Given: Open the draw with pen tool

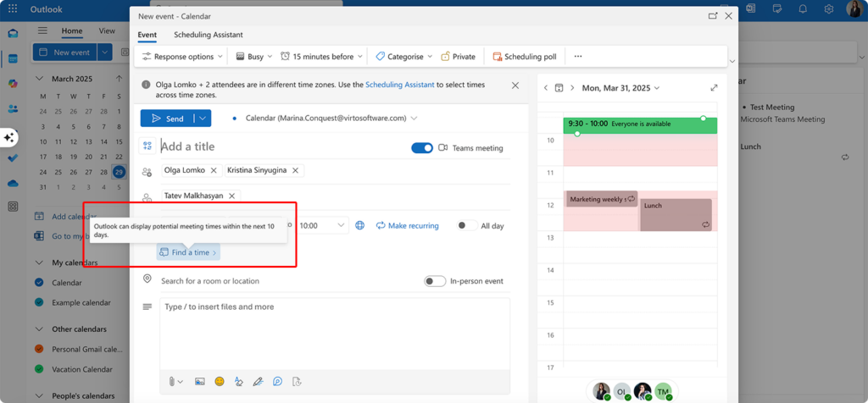Looking at the screenshot, I should [x=258, y=382].
